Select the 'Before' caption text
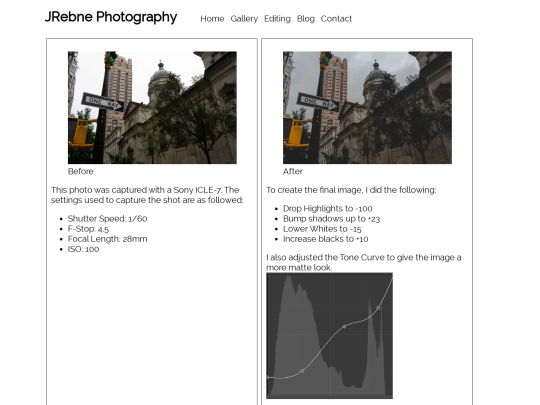The width and height of the screenshot is (540, 405). point(81,172)
